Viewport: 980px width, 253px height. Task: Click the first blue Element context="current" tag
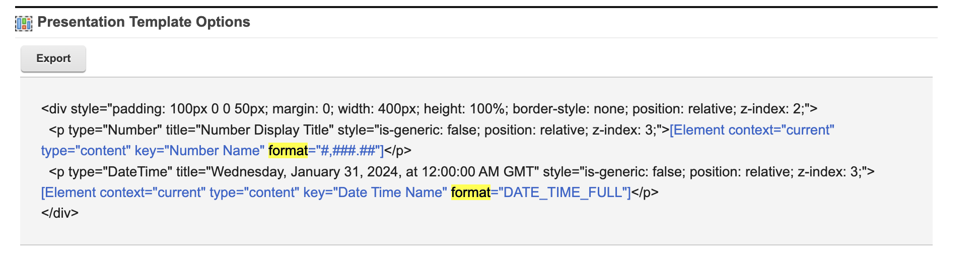pyautogui.click(x=752, y=130)
